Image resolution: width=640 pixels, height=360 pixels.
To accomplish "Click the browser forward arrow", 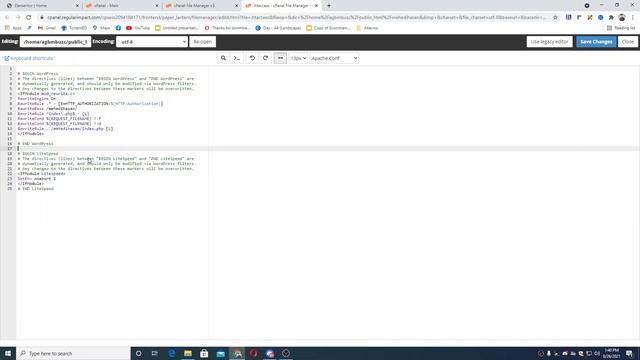I will pos(18,18).
